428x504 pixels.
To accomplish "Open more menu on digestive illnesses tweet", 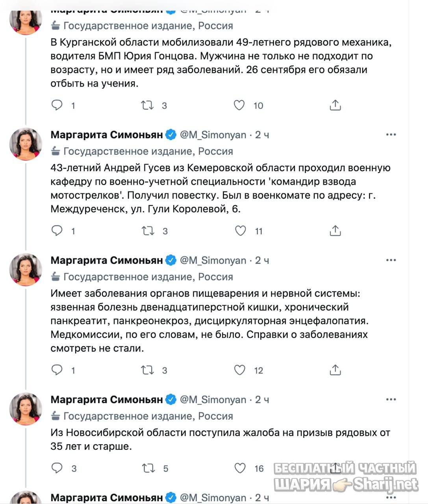I will pos(391,260).
